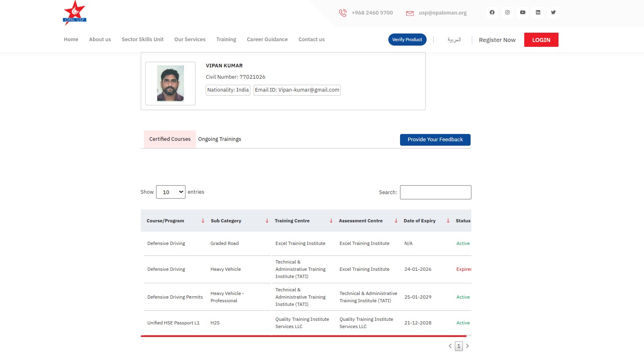Image resolution: width=644 pixels, height=364 pixels.
Task: Click the OPAL USP star logo
Action: tap(75, 13)
